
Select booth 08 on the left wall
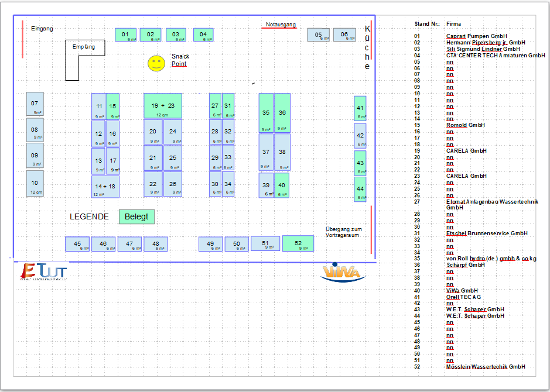pos(35,130)
